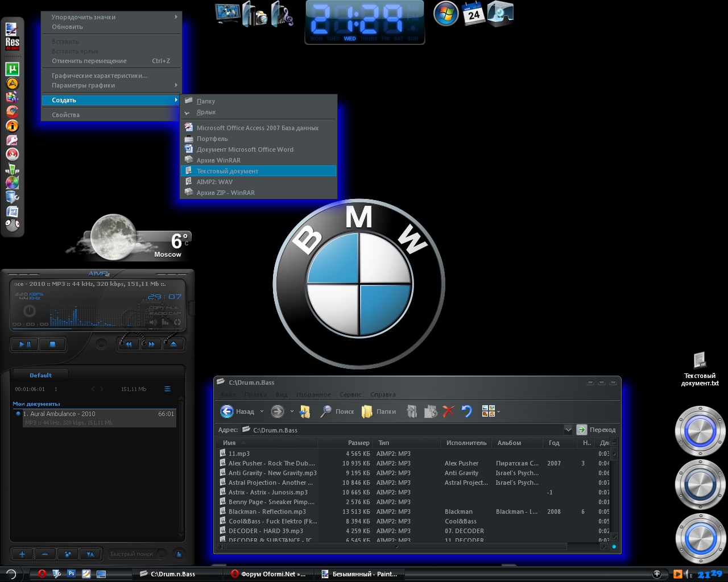This screenshot has height=582, width=728.
Task: Launch Nero flame icon in the left dock
Action: pyautogui.click(x=12, y=154)
